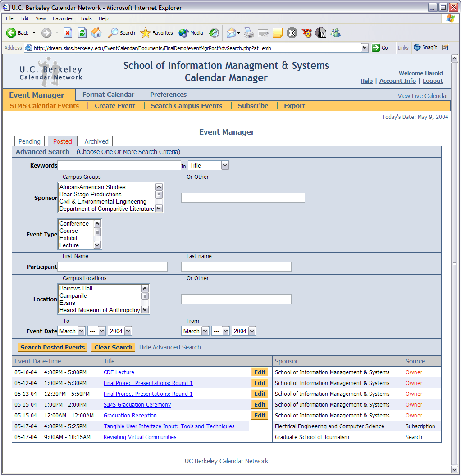
Task: Click the Logout link
Action: tap(433, 81)
